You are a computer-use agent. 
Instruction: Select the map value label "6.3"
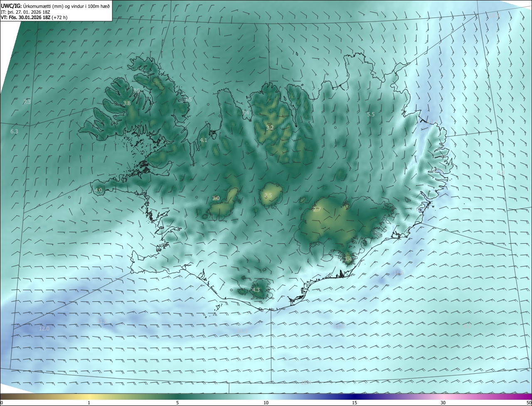pyautogui.click(x=14, y=131)
